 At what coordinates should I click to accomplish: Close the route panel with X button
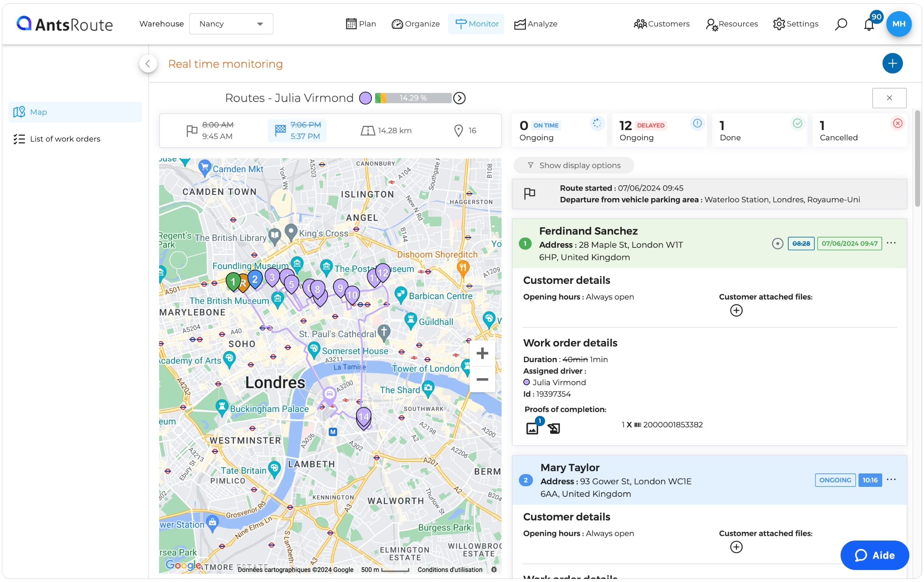889,98
